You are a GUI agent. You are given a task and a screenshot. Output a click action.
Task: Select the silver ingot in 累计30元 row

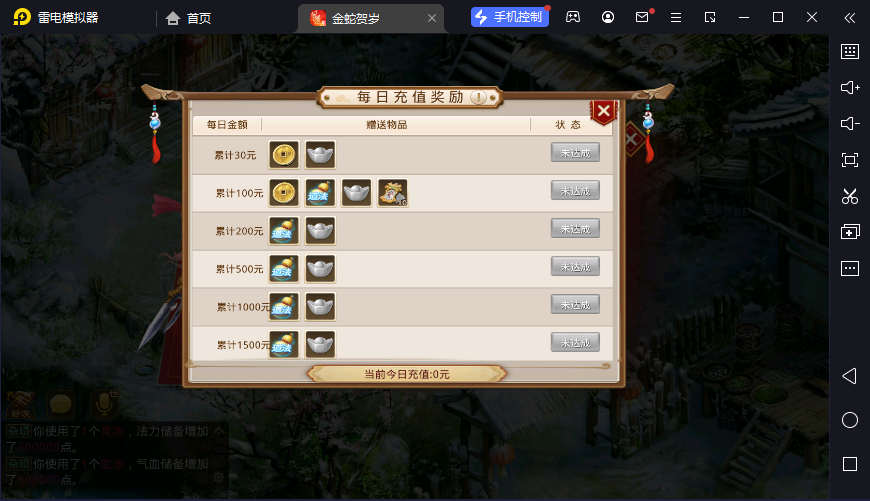tap(320, 154)
